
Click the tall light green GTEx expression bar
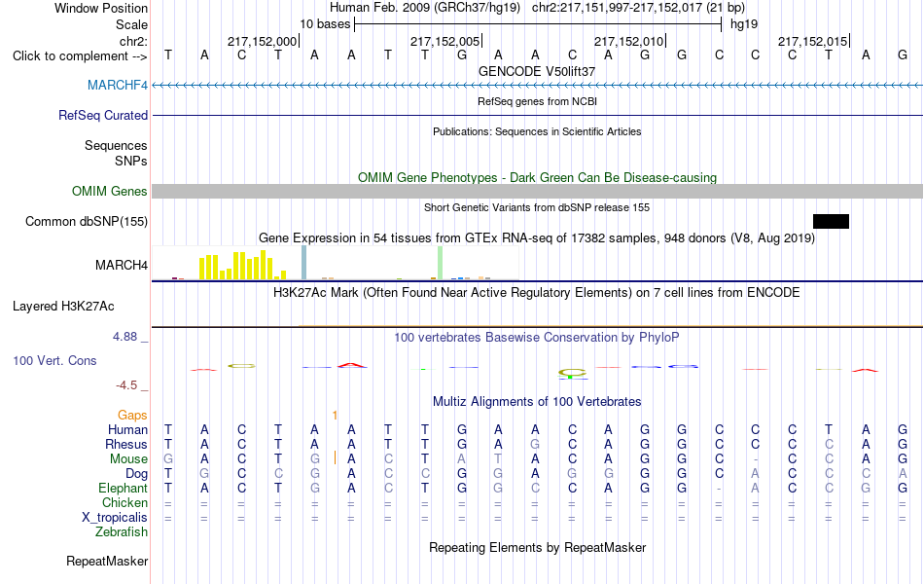click(441, 263)
